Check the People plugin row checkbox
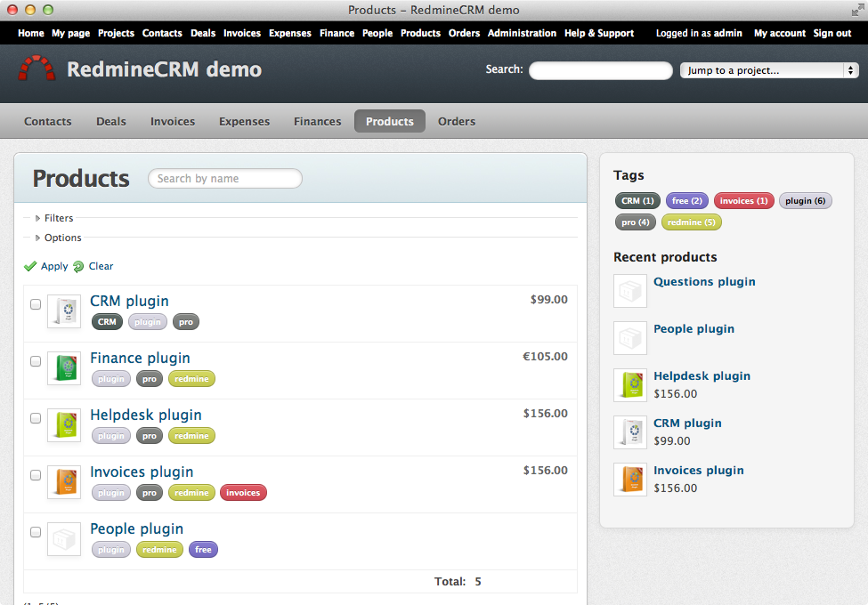The width and height of the screenshot is (868, 605). pos(36,532)
